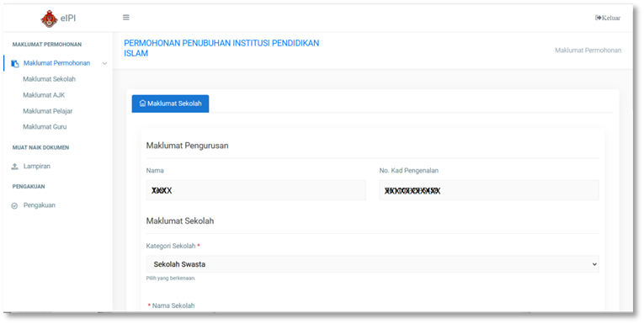Open Maklumat AJK in sidebar
This screenshot has width=644, height=324.
(44, 95)
